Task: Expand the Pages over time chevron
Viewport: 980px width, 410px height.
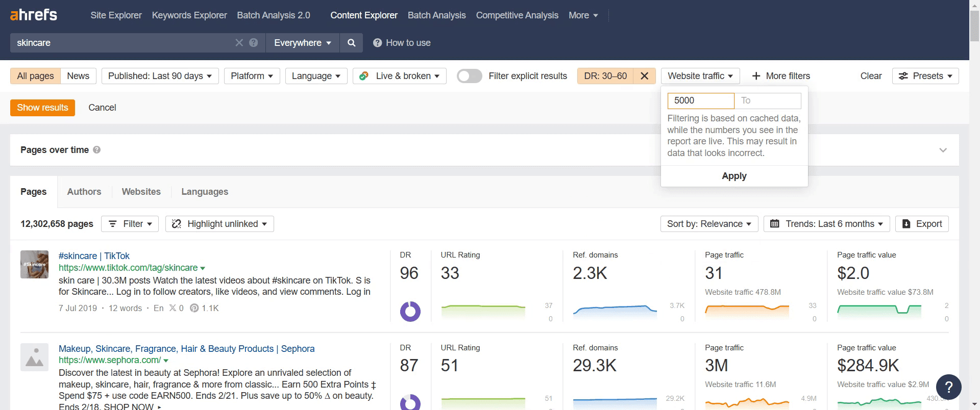Action: (x=943, y=150)
